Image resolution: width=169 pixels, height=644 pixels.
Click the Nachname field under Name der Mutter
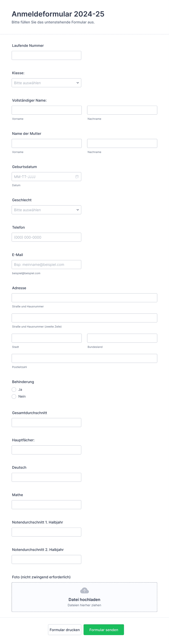click(x=122, y=143)
